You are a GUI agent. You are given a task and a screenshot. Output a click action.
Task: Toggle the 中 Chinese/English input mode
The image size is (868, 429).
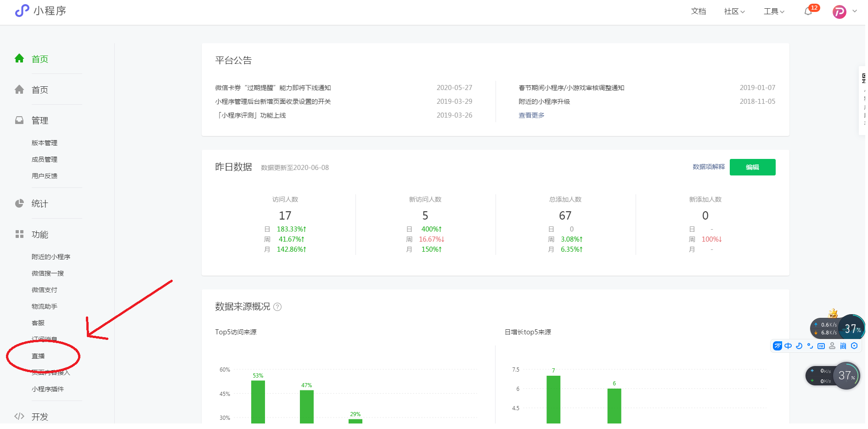click(x=788, y=346)
